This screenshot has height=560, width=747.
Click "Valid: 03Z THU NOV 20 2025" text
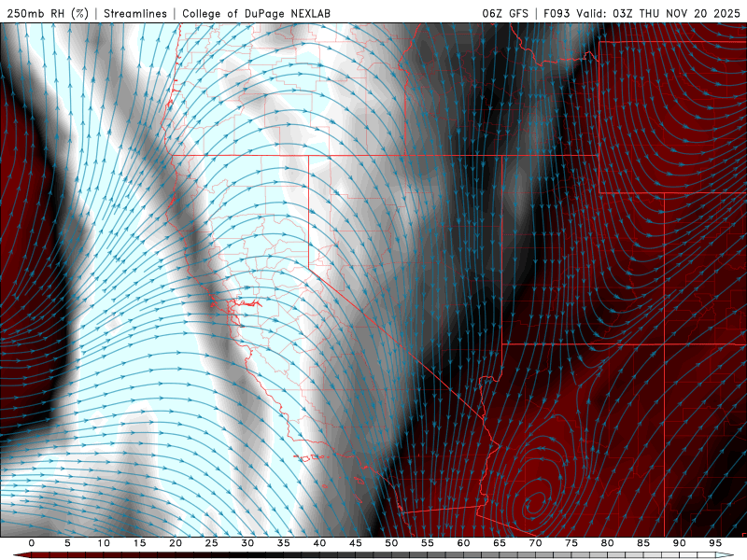658,13
